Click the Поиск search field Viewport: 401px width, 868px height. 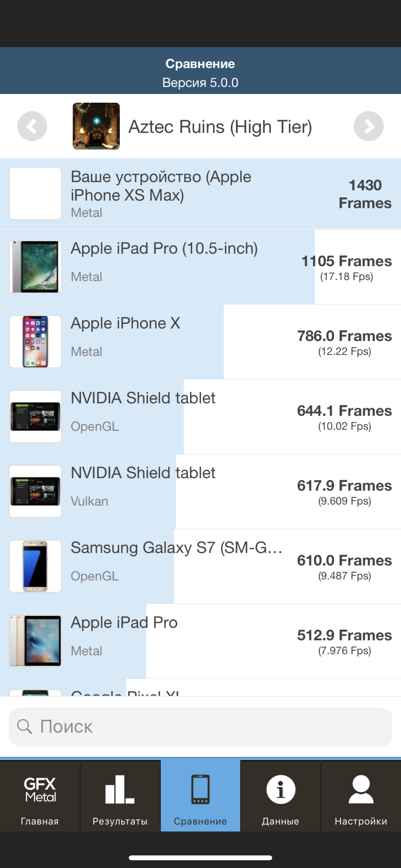tap(200, 727)
